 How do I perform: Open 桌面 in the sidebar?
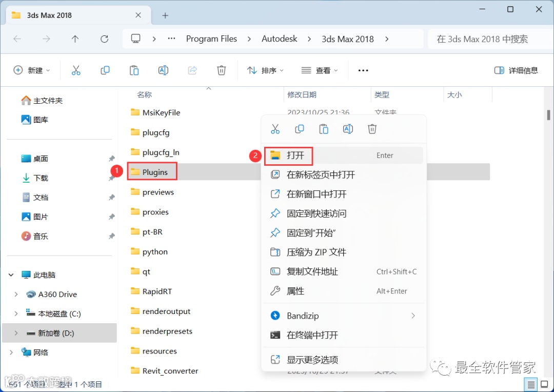[x=35, y=159]
